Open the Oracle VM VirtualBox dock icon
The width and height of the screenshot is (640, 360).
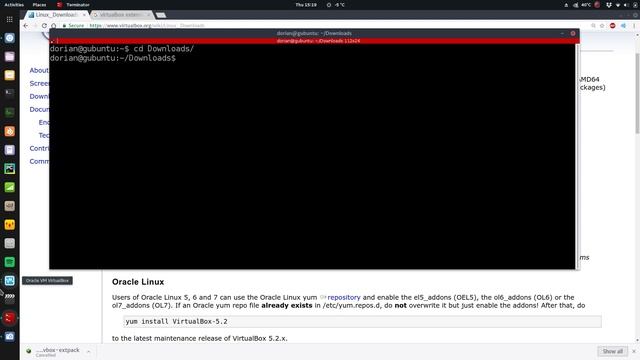click(x=9, y=281)
